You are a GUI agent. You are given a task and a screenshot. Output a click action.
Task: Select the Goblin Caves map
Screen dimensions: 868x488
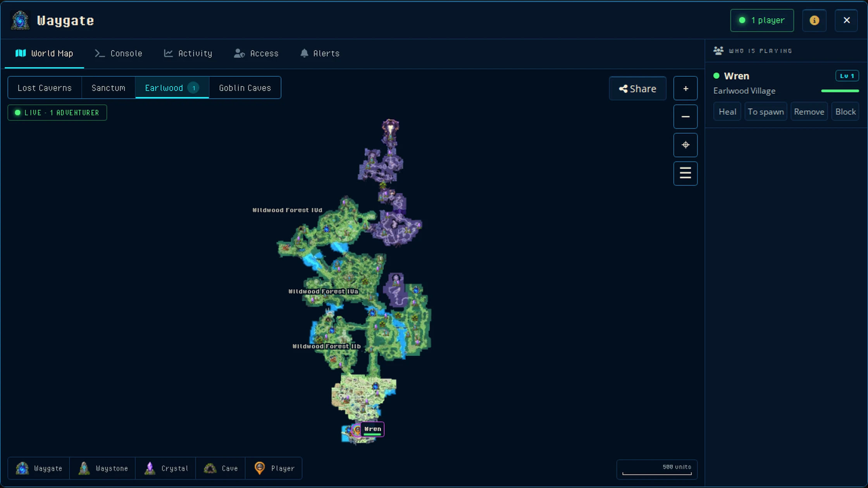pyautogui.click(x=245, y=88)
